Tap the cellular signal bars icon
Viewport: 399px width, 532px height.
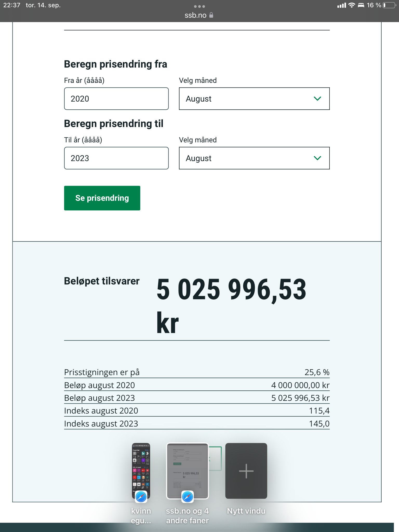[x=342, y=5]
